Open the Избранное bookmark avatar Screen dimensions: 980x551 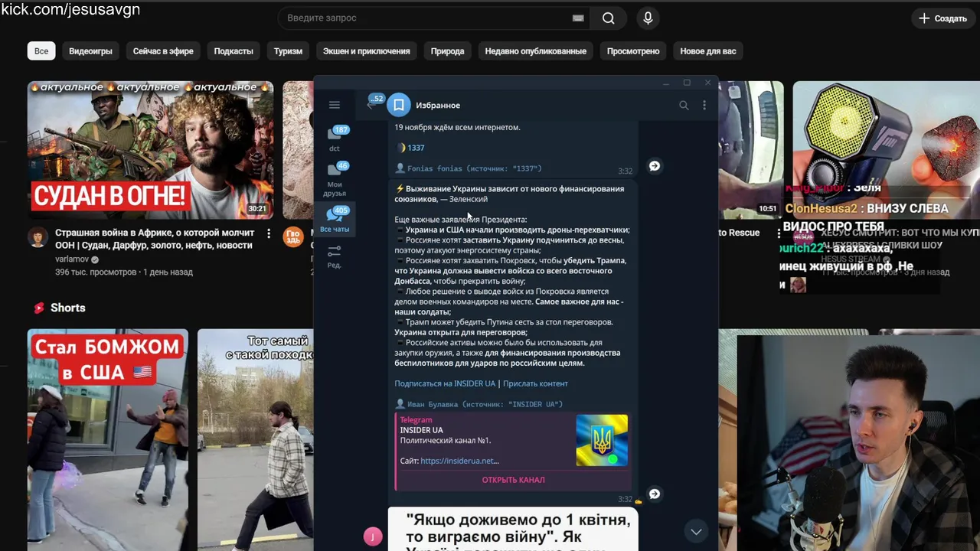click(399, 105)
